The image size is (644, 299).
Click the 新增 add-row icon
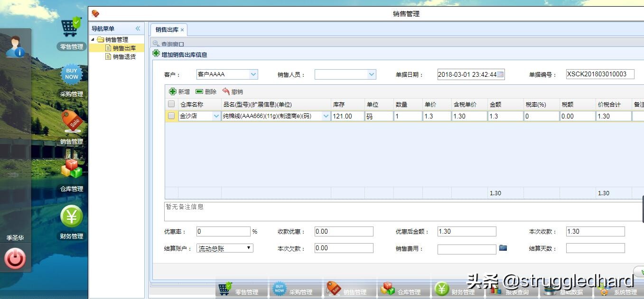click(172, 91)
